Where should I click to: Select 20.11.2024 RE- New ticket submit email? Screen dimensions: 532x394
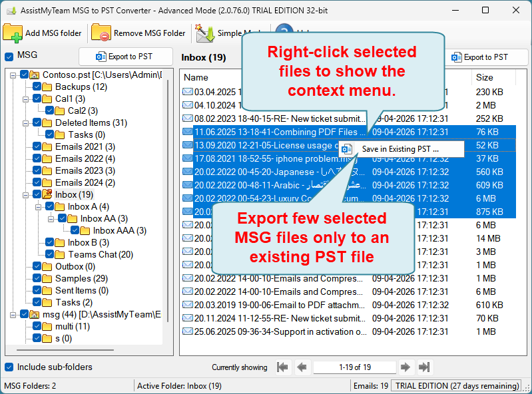[280, 318]
